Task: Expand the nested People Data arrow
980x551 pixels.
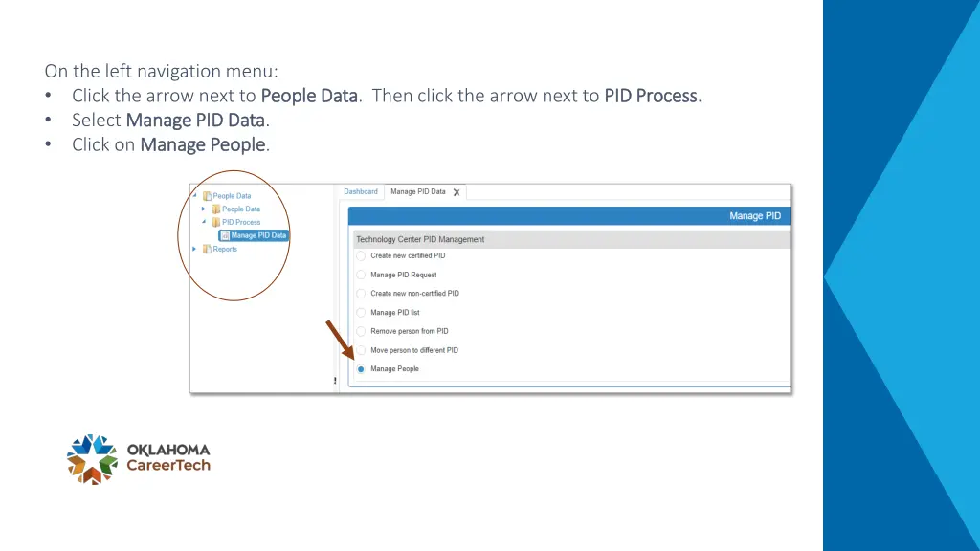Action: click(203, 209)
